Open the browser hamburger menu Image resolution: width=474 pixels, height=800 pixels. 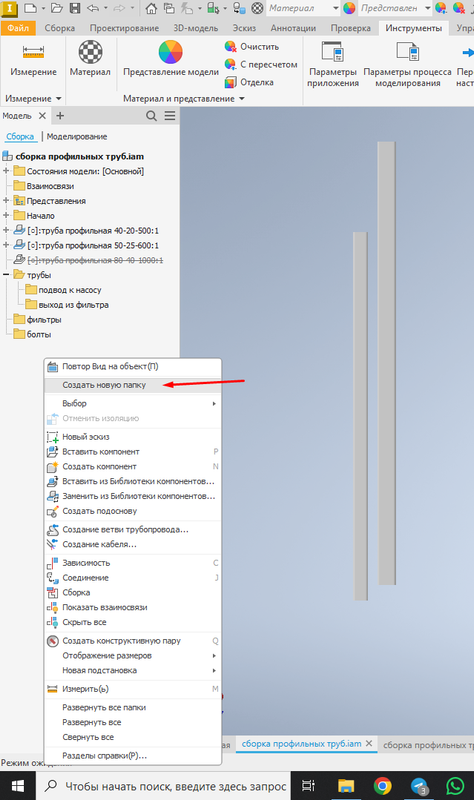170,116
